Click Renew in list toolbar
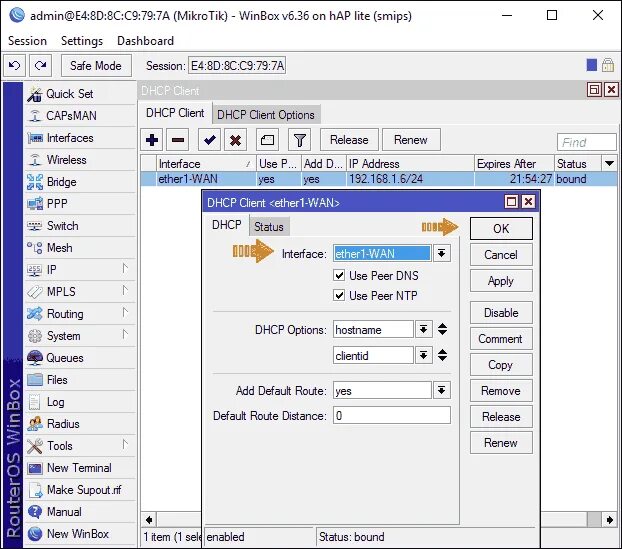This screenshot has height=549, width=622. pos(411,140)
